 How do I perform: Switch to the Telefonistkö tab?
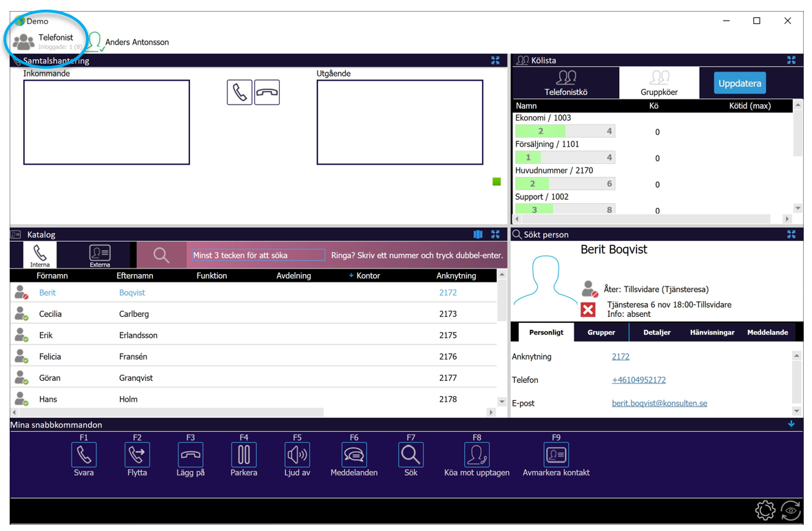click(566, 83)
